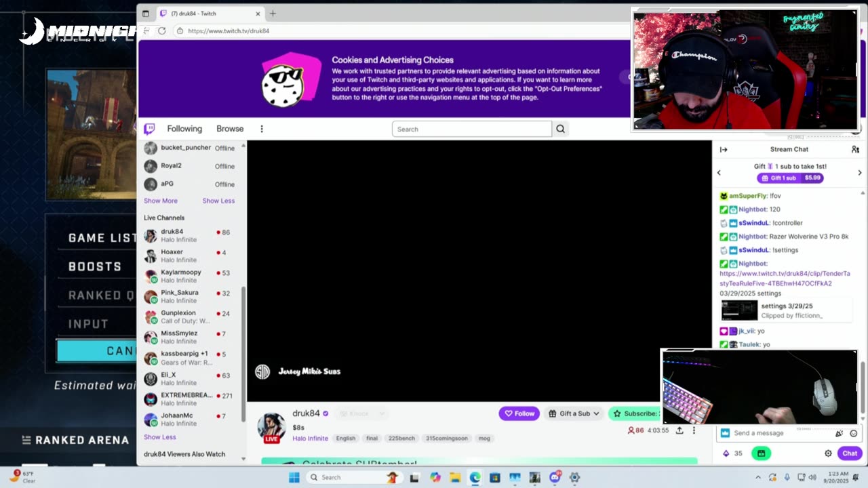Open Task View from the taskbar
The width and height of the screenshot is (868, 488).
pos(414,477)
